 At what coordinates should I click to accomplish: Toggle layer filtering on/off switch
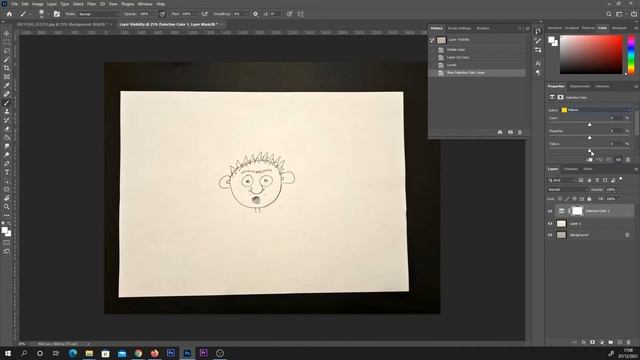pos(621,179)
